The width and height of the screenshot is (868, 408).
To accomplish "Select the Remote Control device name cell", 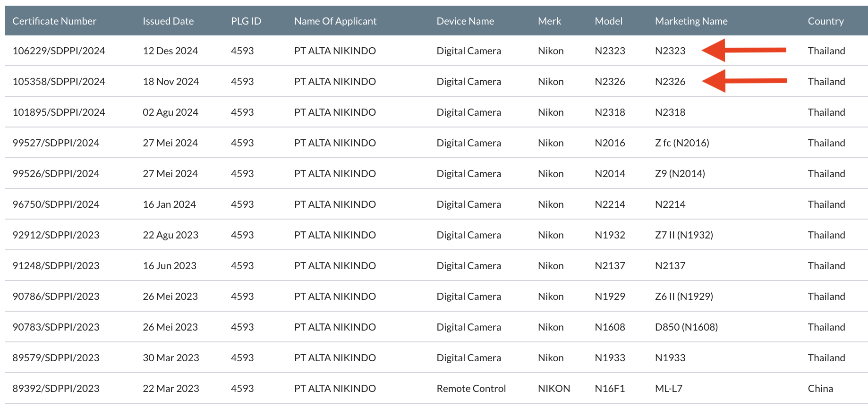I will 471,389.
